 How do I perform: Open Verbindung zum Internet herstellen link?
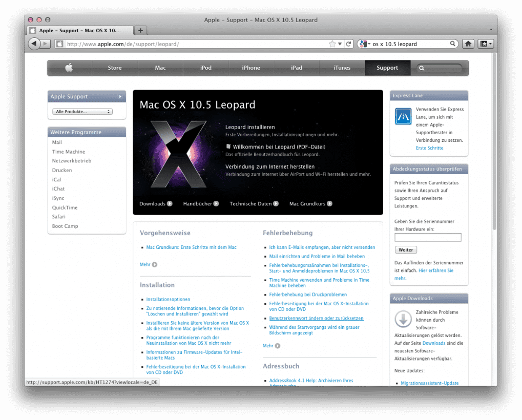tap(270, 166)
